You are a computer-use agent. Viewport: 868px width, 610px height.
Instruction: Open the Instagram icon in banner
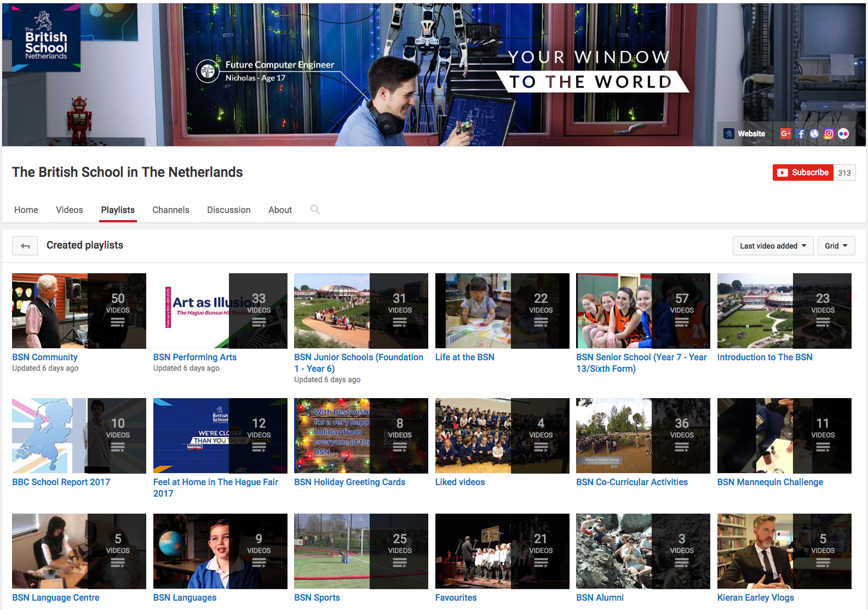829,134
